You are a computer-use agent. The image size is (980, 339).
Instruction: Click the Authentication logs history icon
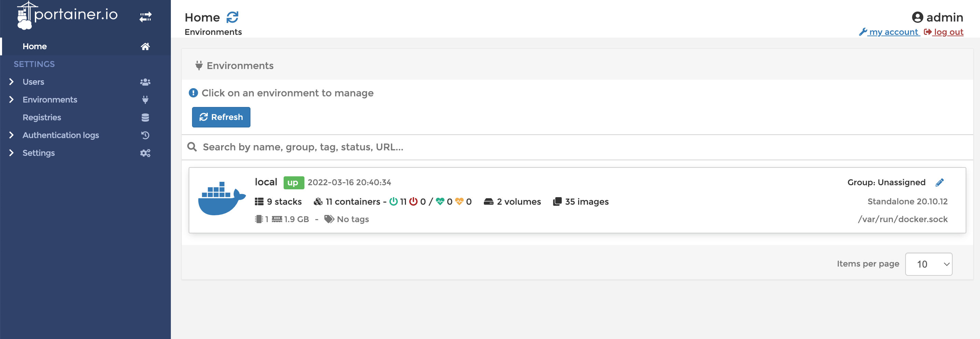coord(145,135)
